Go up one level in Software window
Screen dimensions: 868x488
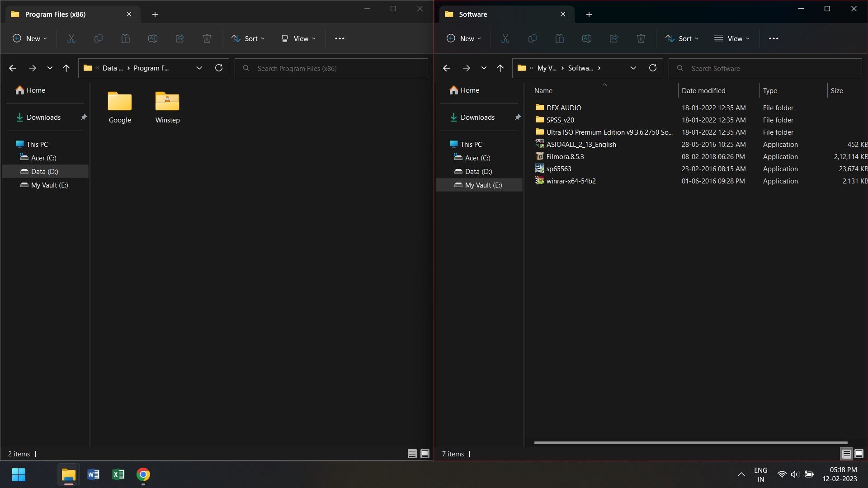pos(500,68)
